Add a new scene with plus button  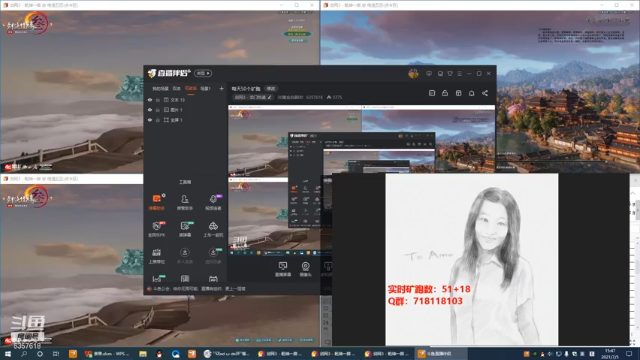pyautogui.click(x=221, y=89)
